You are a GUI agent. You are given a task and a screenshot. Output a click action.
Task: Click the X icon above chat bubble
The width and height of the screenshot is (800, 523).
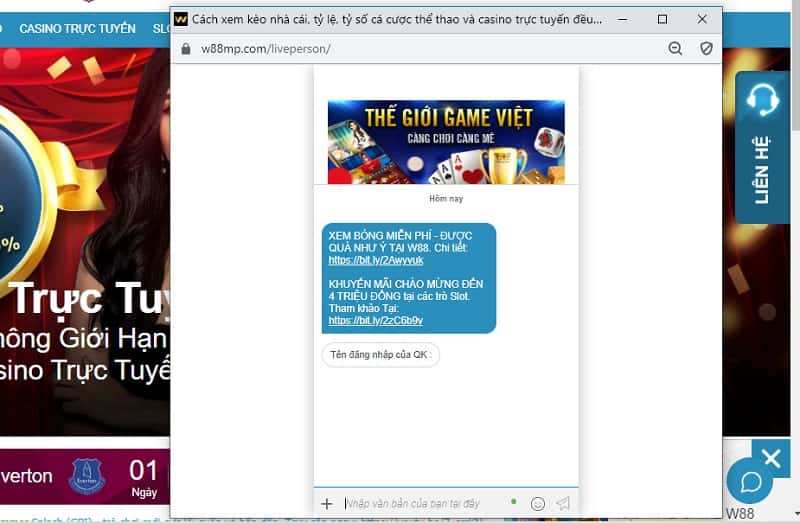[x=771, y=458]
